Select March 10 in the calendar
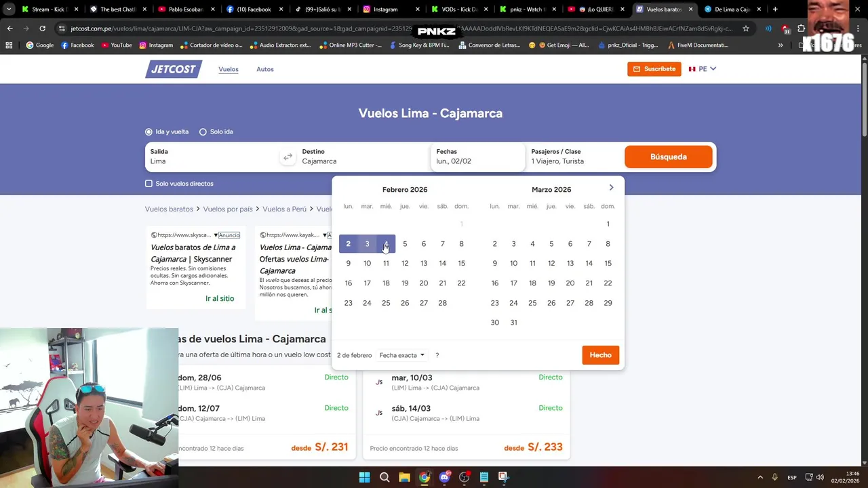Viewport: 868px width, 488px height. [x=513, y=263]
